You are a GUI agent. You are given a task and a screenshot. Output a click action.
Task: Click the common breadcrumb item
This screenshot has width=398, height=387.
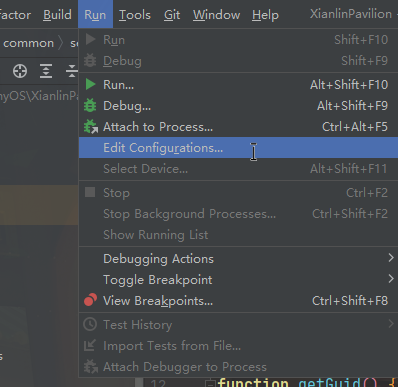point(29,43)
